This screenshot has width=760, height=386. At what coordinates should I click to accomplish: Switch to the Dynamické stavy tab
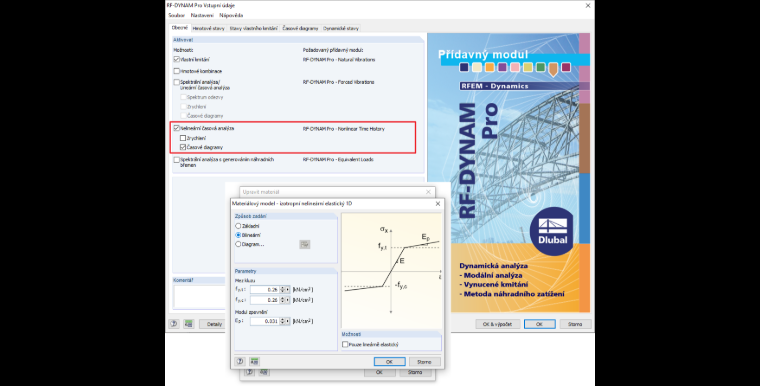341,28
